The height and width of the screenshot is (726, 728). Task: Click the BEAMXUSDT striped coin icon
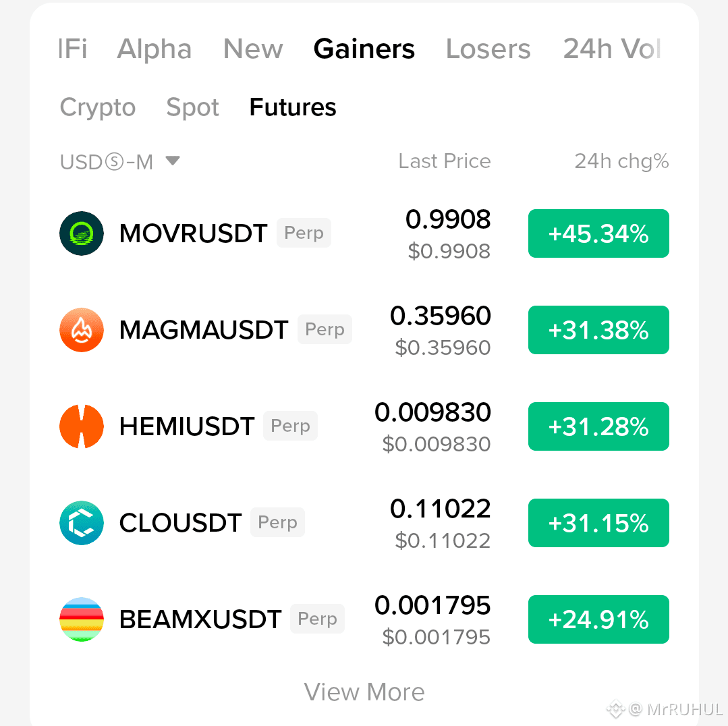[81, 619]
